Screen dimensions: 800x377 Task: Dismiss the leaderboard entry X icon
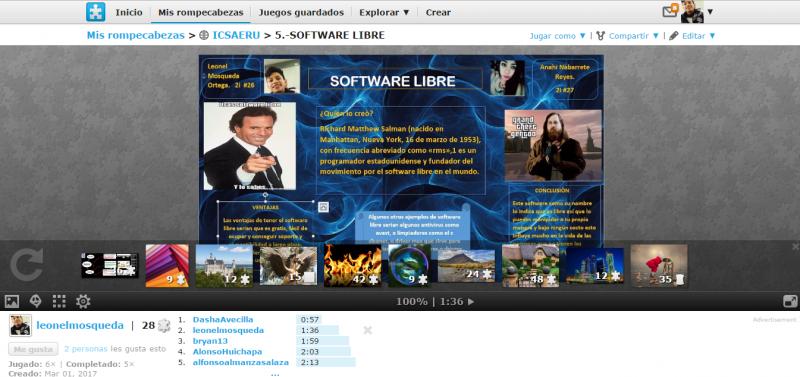click(367, 331)
